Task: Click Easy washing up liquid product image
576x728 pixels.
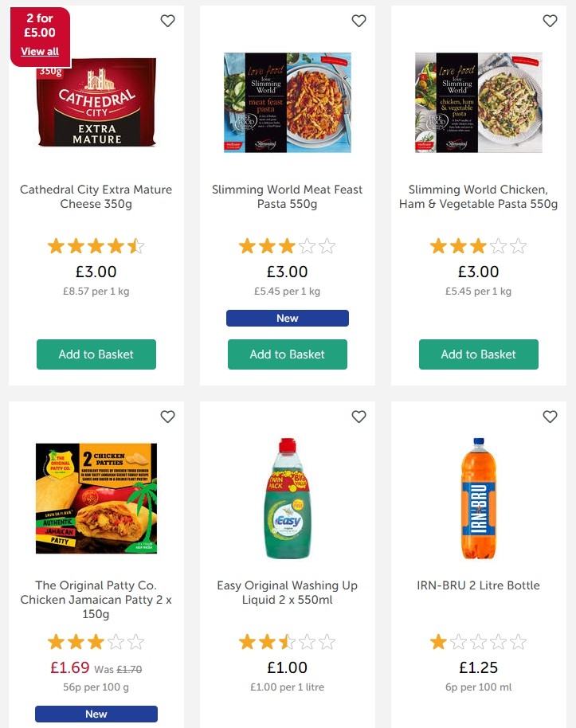Action: 288,498
